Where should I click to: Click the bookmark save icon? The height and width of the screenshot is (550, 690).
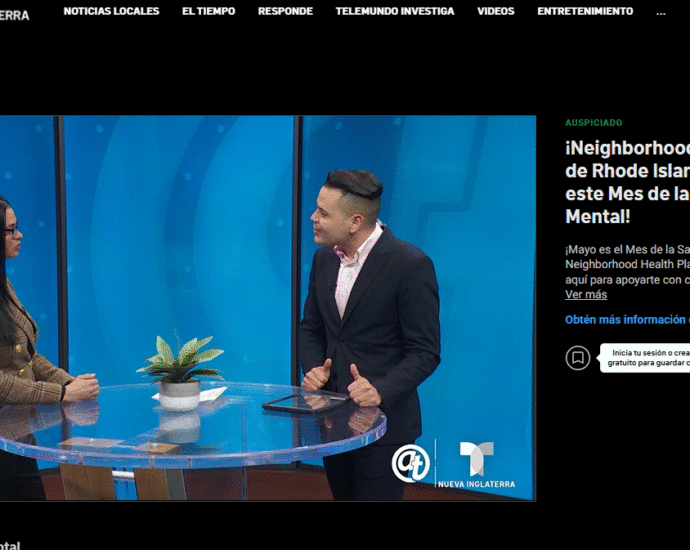coord(577,358)
